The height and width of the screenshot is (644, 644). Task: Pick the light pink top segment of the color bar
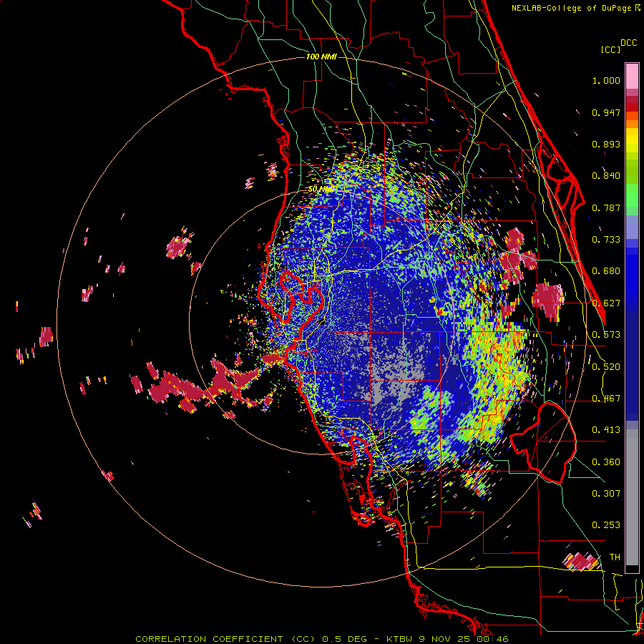632,77
